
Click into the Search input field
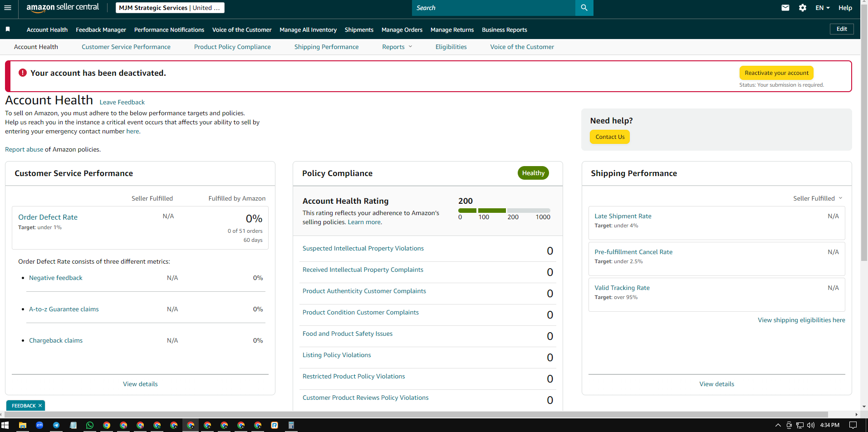(493, 8)
